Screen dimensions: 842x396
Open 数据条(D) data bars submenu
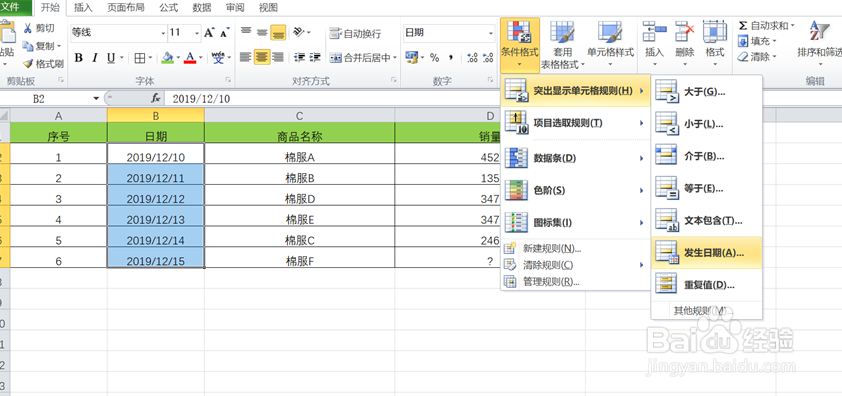pos(575,158)
